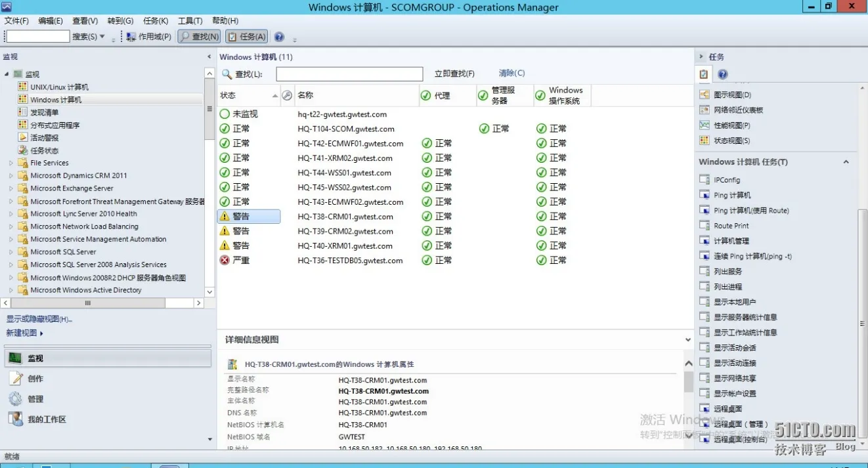Open the 帮助(H) menu
The width and height of the screenshot is (868, 468).
225,20
